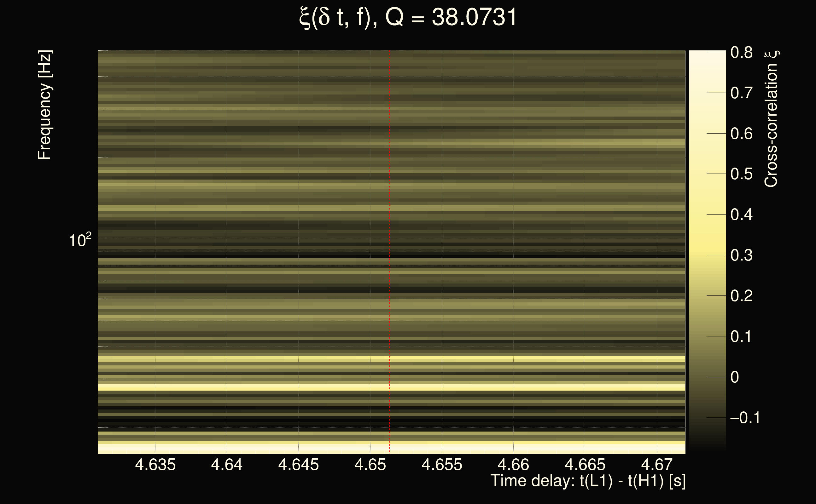Screen dimensions: 816x504
Task: Click the 4.66 x-axis tick label
Action: tap(513, 465)
